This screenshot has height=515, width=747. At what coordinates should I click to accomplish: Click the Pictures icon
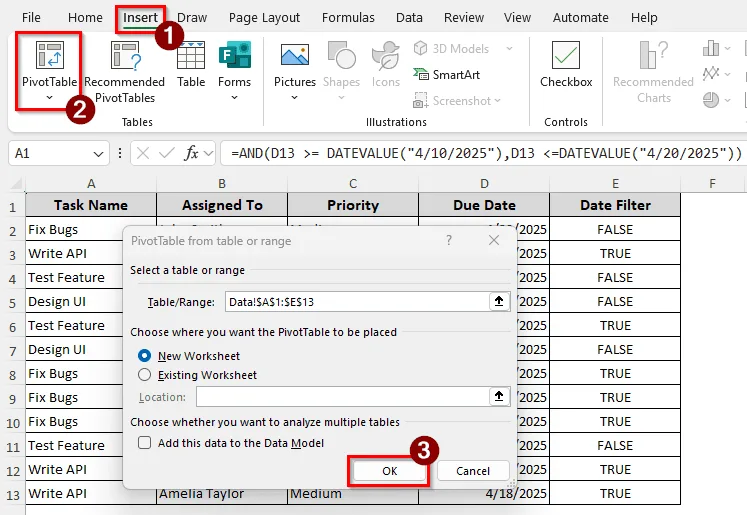[x=294, y=55]
